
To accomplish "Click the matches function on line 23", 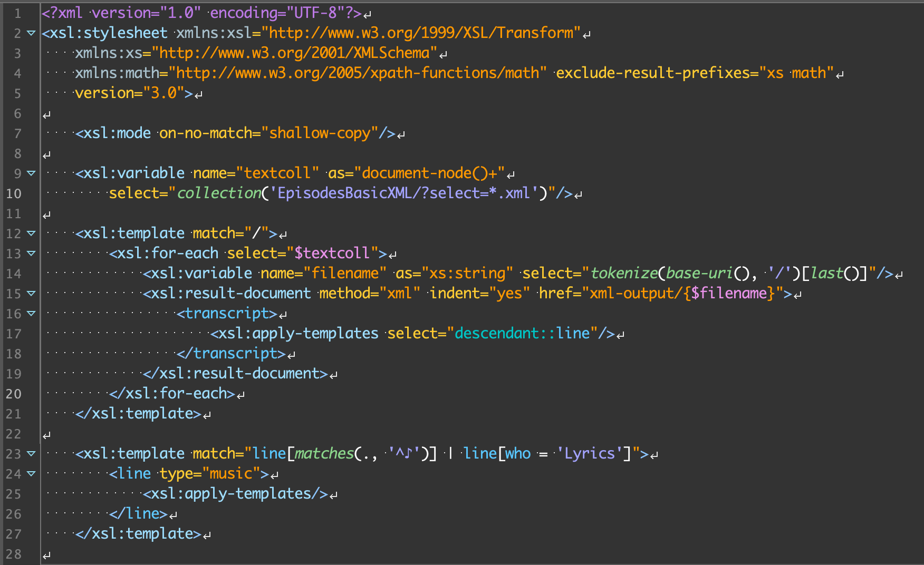I will (324, 454).
